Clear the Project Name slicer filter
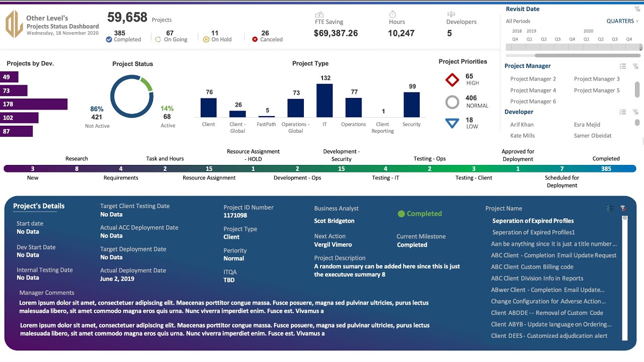This screenshot has height=362, width=644. [x=623, y=208]
